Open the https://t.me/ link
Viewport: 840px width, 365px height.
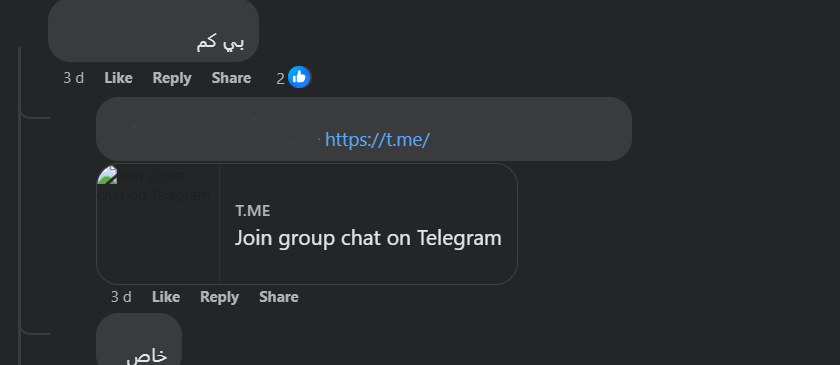click(377, 140)
